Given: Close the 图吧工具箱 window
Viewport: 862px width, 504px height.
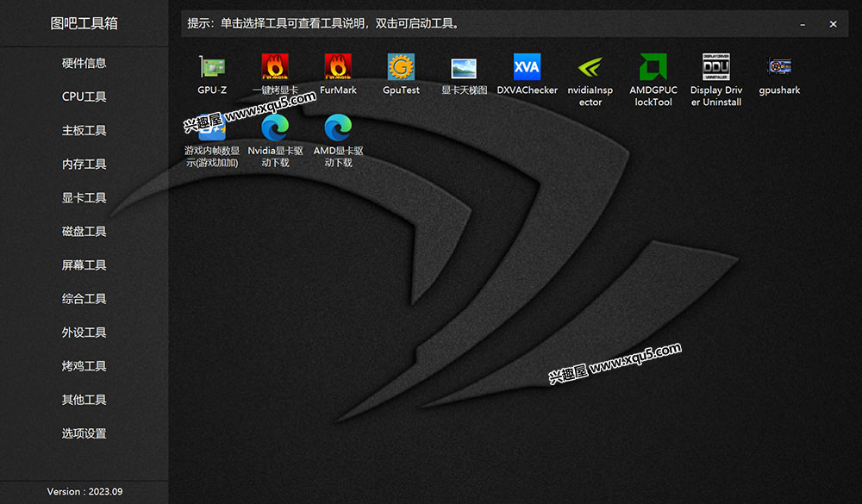Looking at the screenshot, I should tap(833, 24).
